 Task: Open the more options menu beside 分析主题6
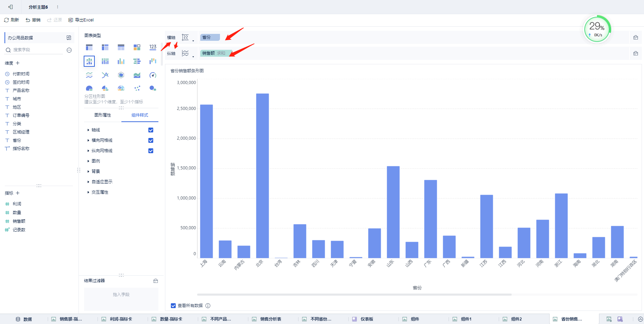coord(57,7)
